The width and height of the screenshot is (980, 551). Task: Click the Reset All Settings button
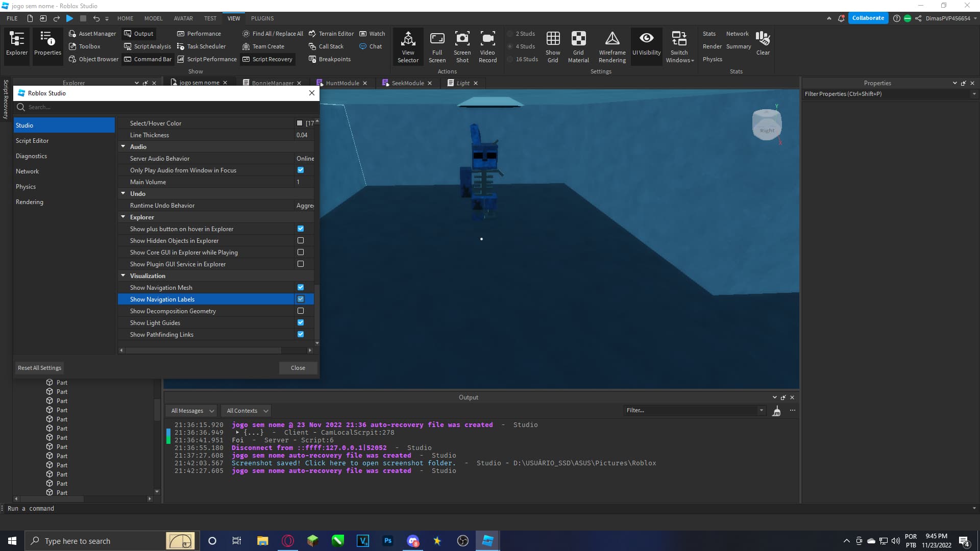pos(39,368)
